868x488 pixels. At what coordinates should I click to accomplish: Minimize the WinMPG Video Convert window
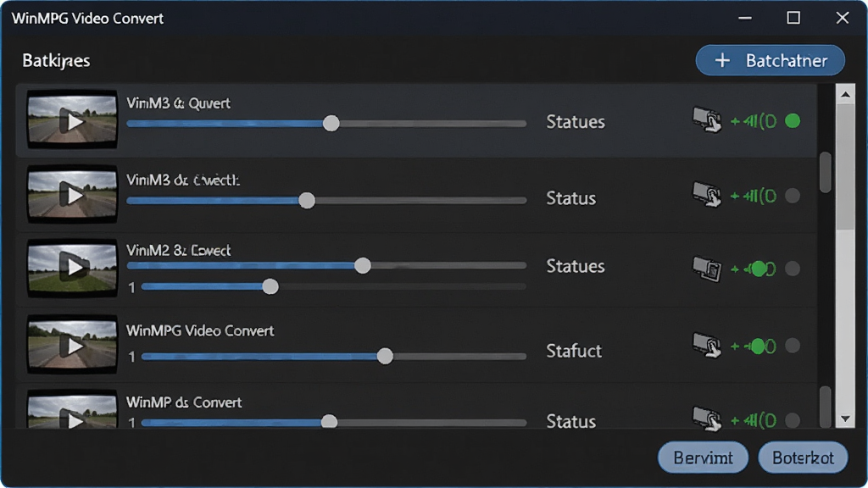tap(745, 18)
